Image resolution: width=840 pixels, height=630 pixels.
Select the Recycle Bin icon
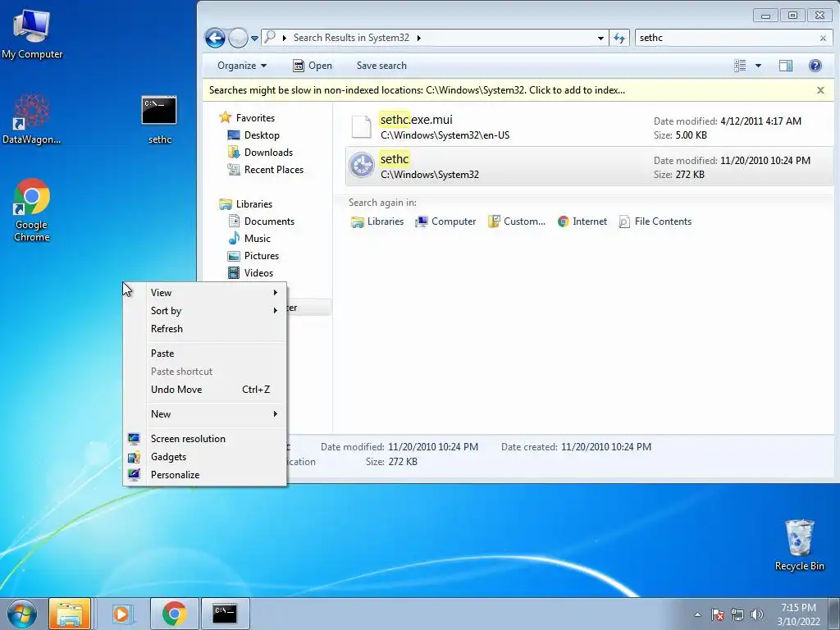click(799, 545)
